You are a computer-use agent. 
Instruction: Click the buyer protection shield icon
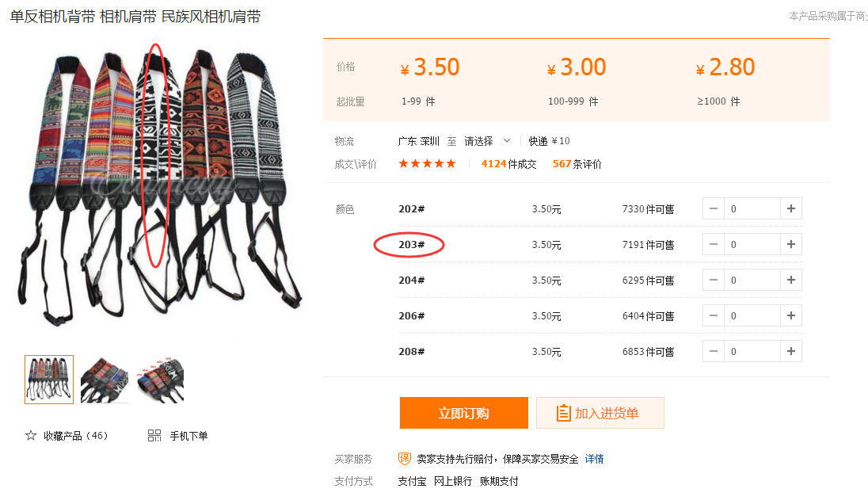(405, 459)
